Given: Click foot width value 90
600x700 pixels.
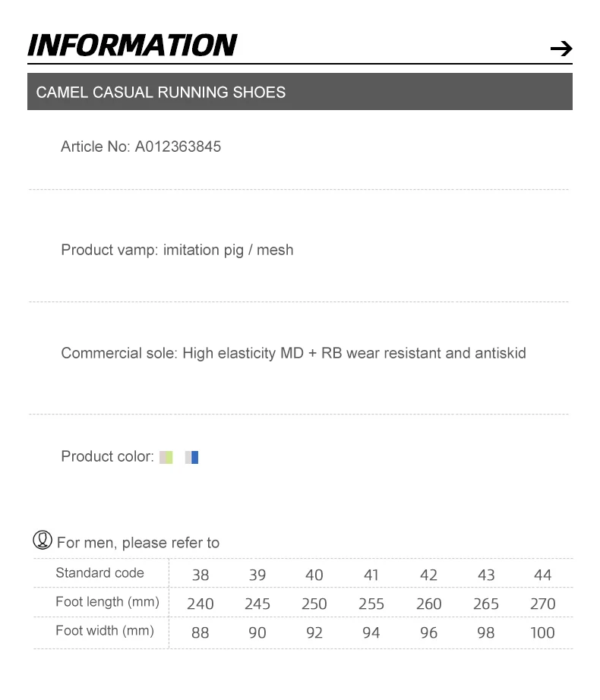Looking at the screenshot, I should (x=257, y=632).
